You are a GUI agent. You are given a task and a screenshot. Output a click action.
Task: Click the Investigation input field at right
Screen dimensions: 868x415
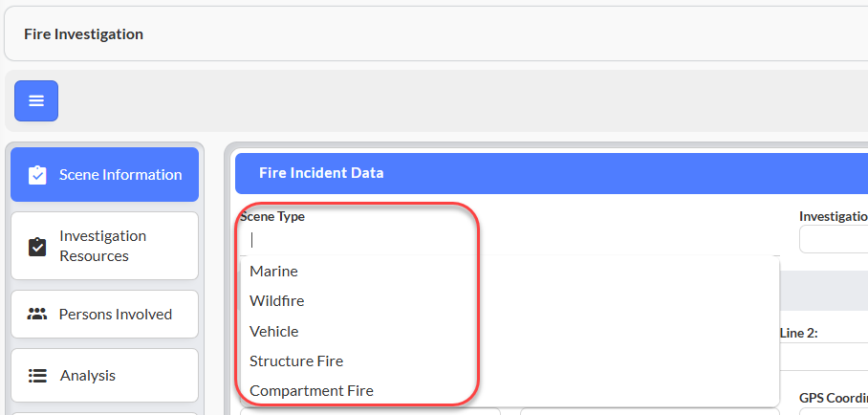tap(834, 239)
